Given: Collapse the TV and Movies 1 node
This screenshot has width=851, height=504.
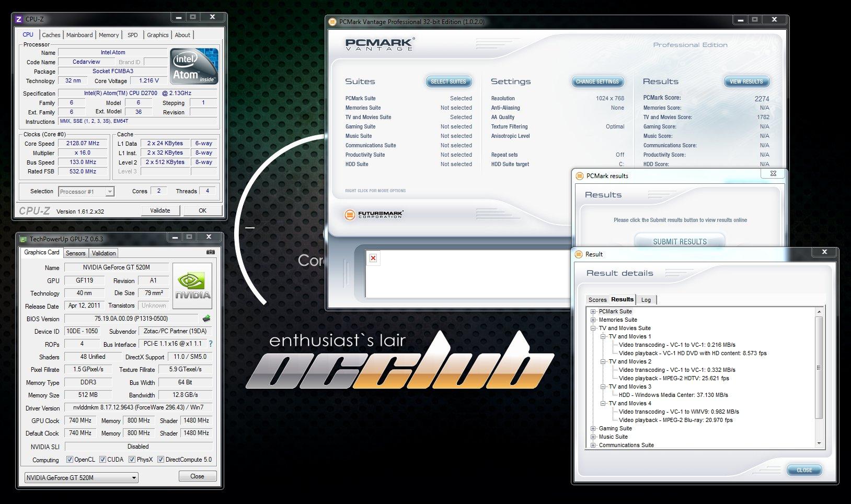Looking at the screenshot, I should coord(603,337).
